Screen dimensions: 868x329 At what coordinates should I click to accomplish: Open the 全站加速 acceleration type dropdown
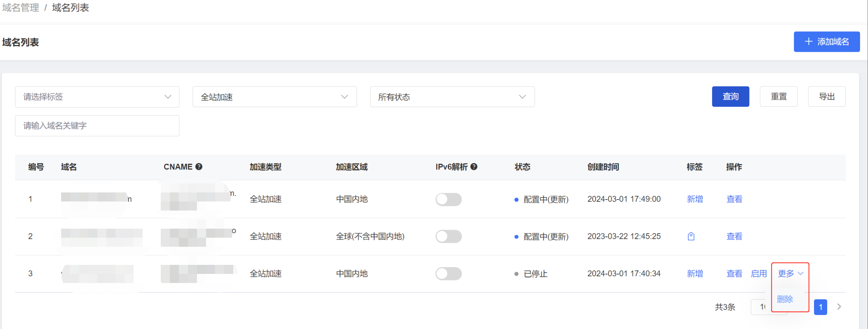[x=274, y=97]
